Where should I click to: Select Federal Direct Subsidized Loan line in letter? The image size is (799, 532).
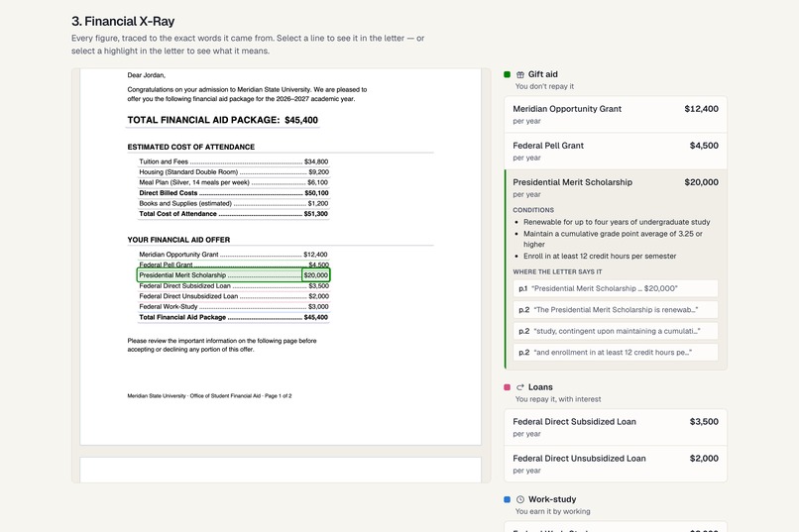click(234, 286)
